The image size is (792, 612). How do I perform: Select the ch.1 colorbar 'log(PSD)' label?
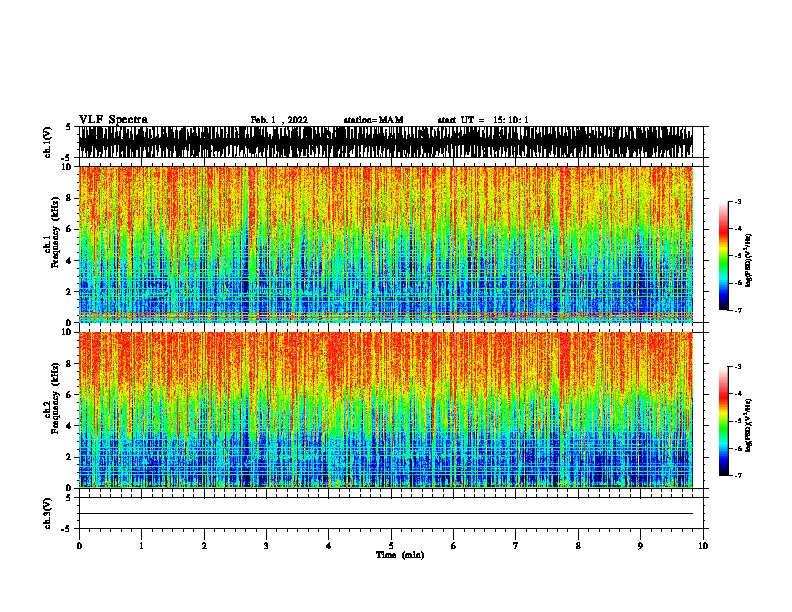click(748, 260)
